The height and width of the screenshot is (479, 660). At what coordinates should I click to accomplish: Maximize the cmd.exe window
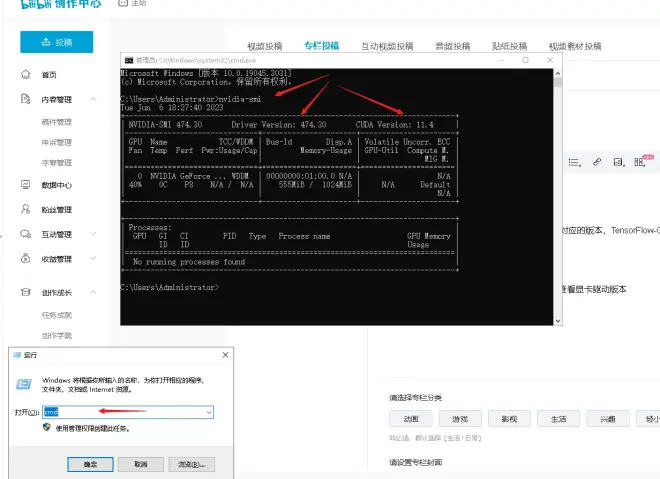pyautogui.click(x=525, y=60)
